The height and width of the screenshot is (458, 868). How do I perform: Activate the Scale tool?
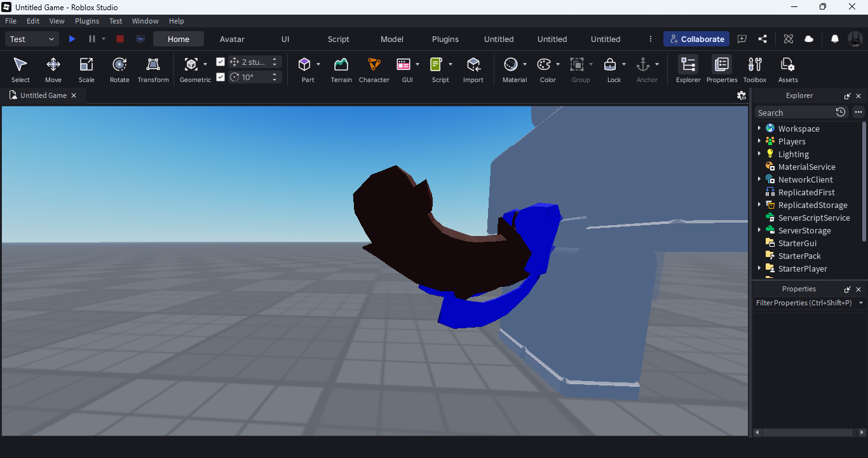pyautogui.click(x=86, y=69)
